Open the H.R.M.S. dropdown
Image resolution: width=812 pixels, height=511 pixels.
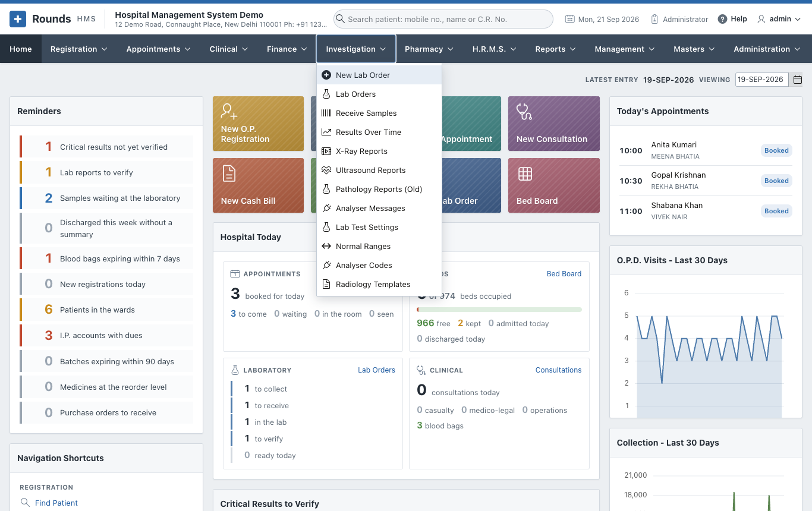pos(495,49)
